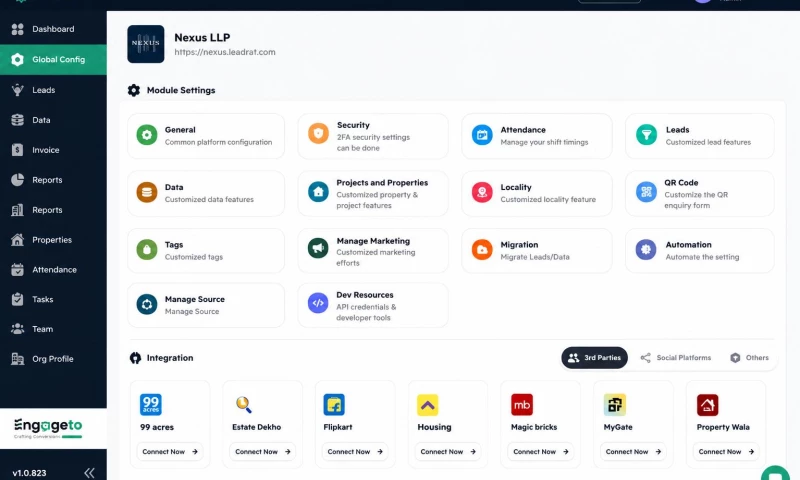The width and height of the screenshot is (800, 480).
Task: Open the Migration orange icon
Action: 482,249
